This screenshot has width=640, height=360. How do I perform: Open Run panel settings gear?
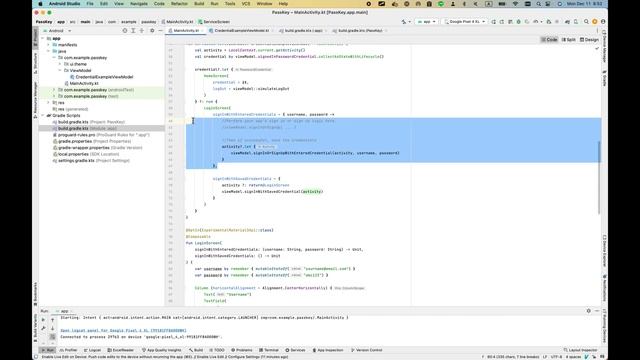(589, 311)
